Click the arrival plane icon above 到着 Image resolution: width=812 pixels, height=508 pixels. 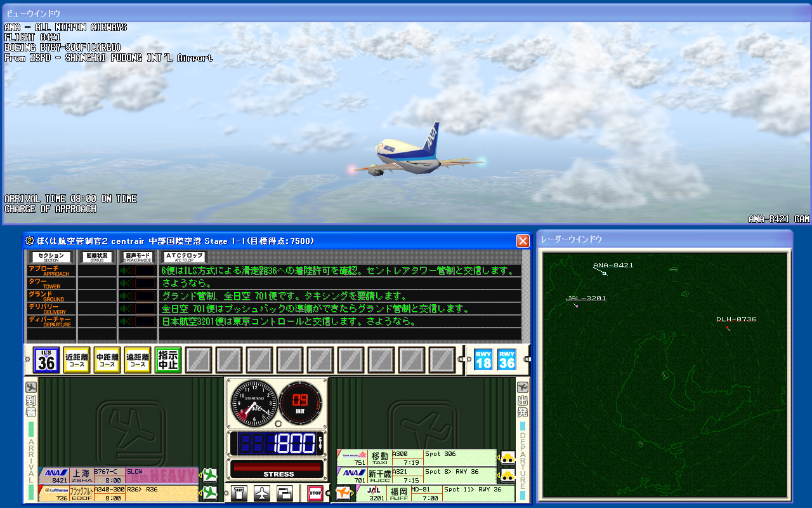[x=30, y=387]
